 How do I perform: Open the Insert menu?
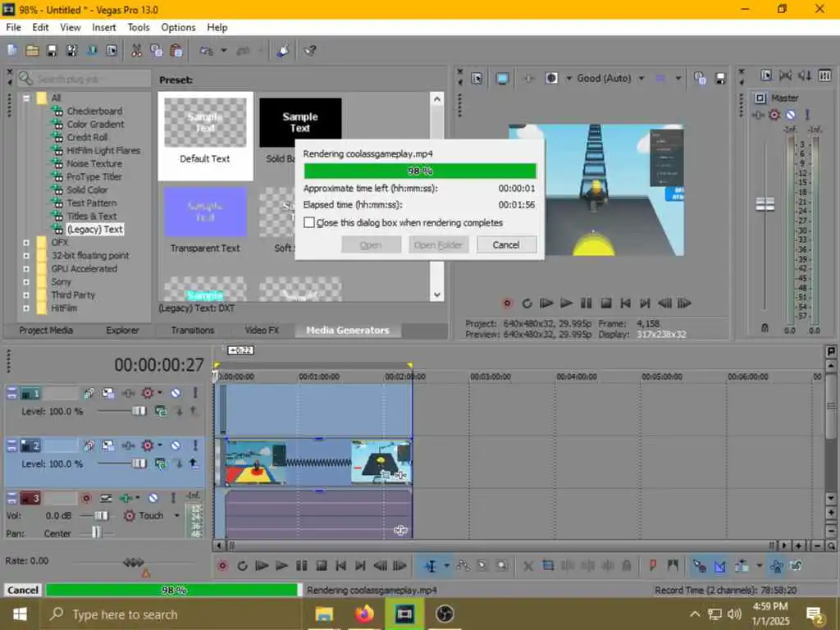[x=104, y=27]
